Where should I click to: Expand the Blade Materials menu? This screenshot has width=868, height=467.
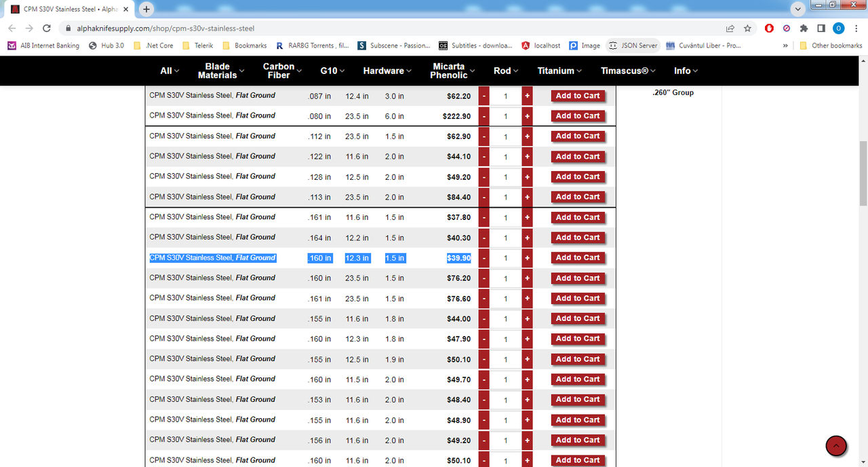coord(221,71)
